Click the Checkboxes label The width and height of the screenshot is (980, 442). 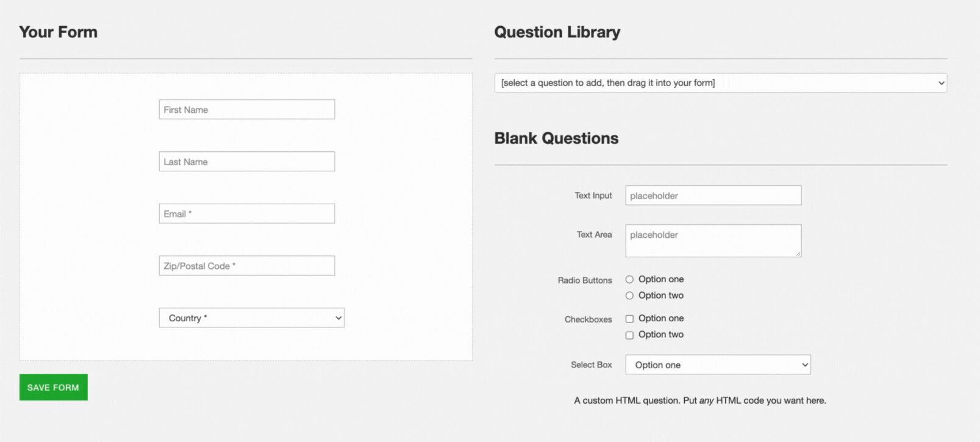pyautogui.click(x=588, y=319)
